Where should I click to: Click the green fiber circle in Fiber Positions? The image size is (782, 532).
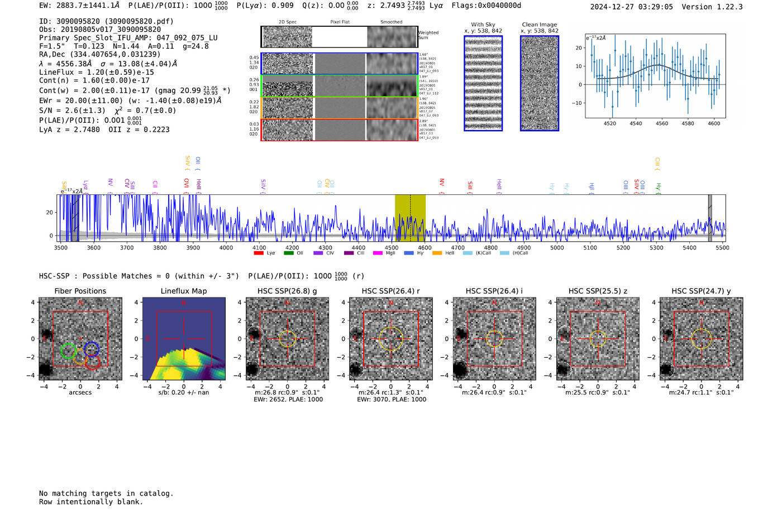tap(68, 351)
